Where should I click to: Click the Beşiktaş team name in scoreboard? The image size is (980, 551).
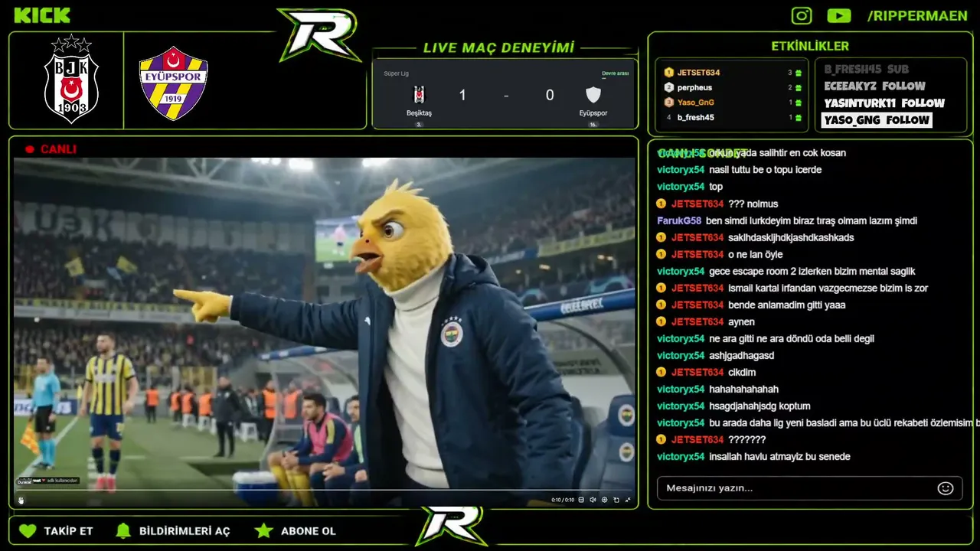[x=419, y=113]
